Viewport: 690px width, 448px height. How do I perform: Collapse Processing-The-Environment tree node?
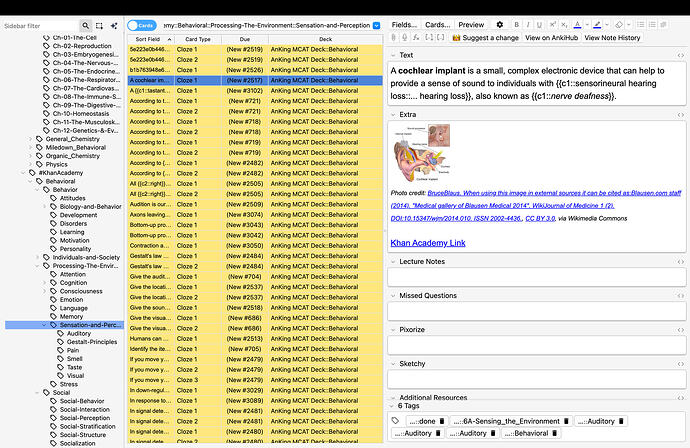[x=37, y=266]
